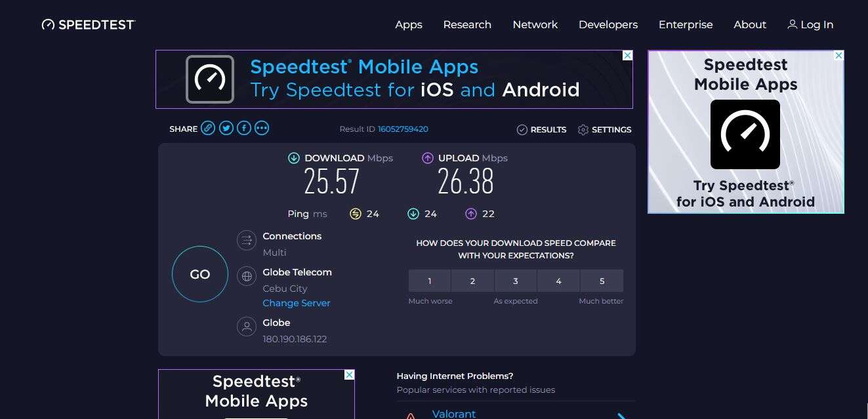Viewport: 868px width, 419px height.
Task: Copy the share link icon
Action: (x=208, y=128)
